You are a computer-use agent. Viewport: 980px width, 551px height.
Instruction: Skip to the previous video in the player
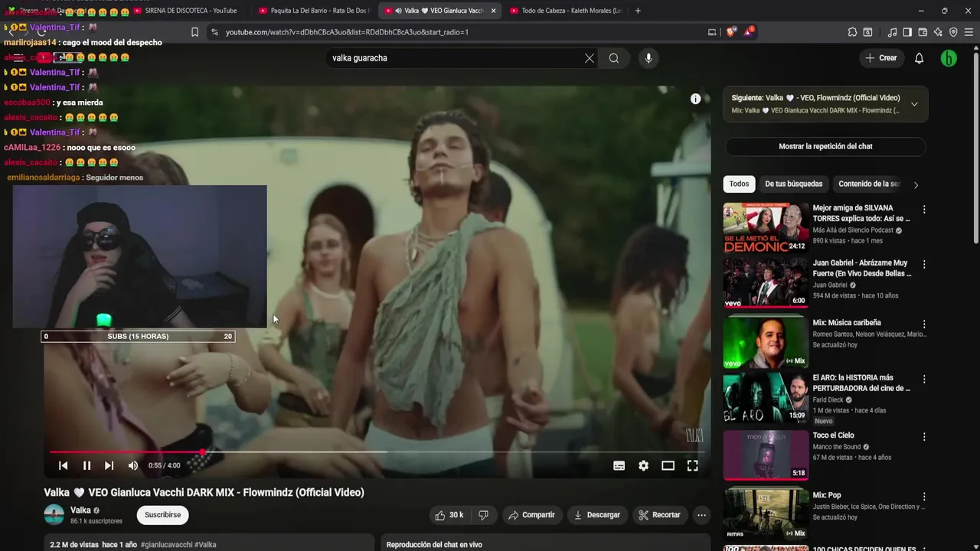click(x=64, y=465)
